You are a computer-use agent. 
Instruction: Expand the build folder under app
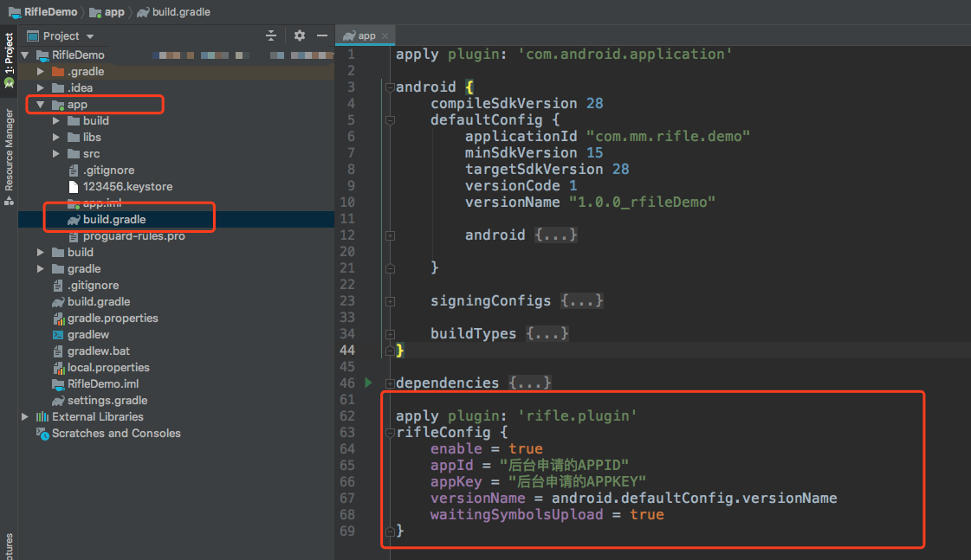[x=56, y=120]
